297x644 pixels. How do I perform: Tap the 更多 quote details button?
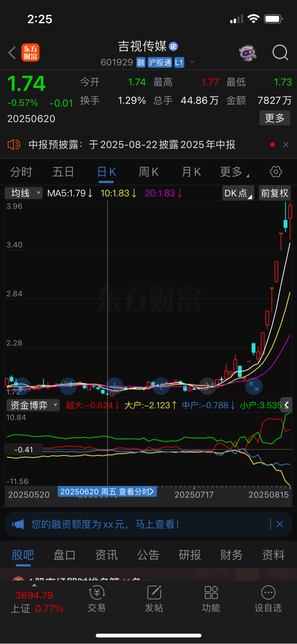click(x=275, y=118)
